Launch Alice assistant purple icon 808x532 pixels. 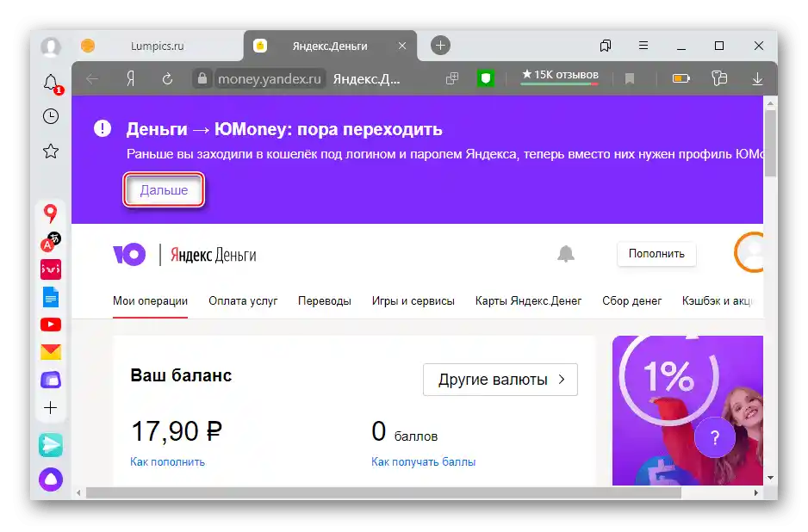[51, 479]
